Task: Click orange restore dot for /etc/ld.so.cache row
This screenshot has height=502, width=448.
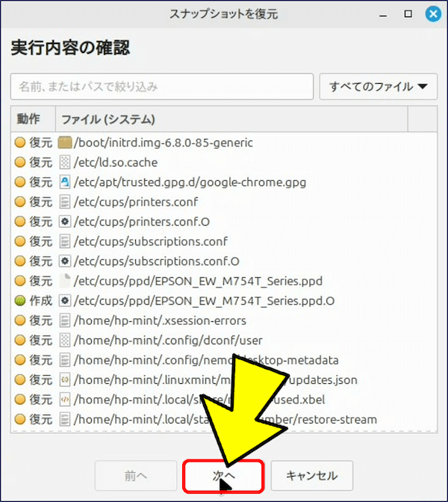Action: (19, 162)
